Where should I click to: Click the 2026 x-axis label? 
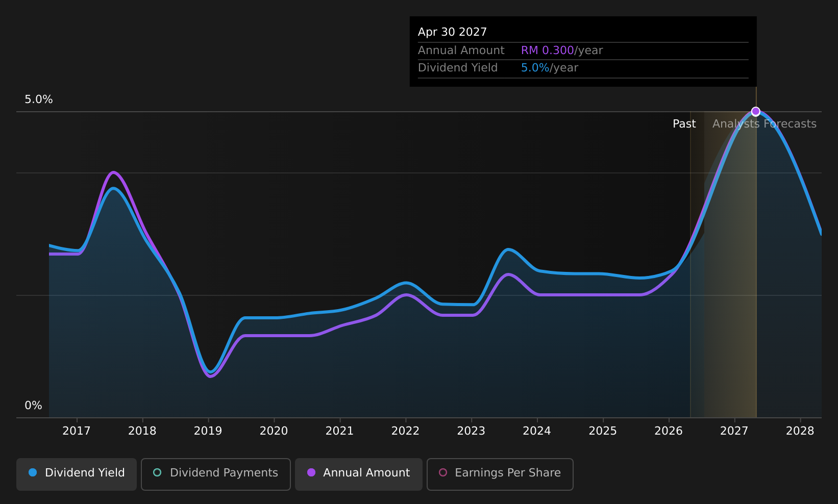click(x=669, y=431)
